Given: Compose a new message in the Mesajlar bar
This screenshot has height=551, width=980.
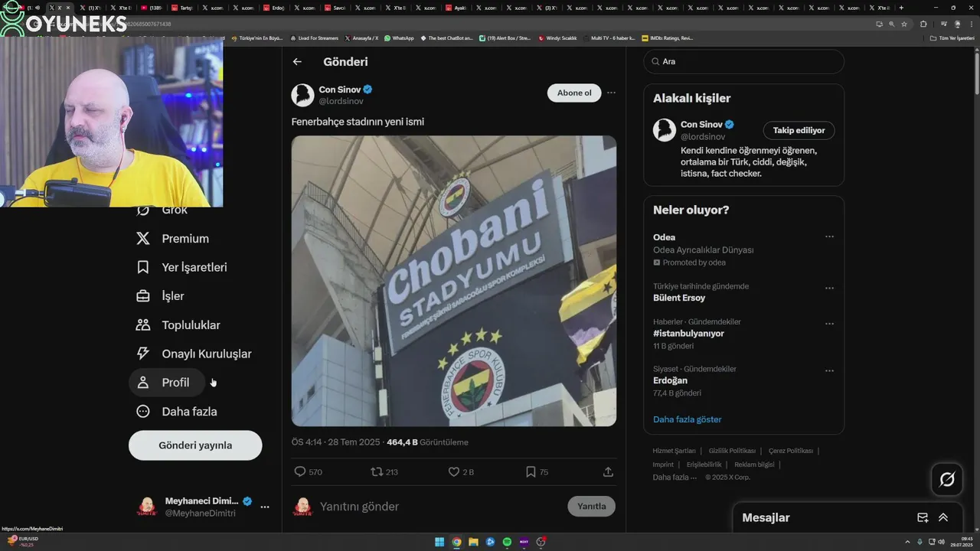Looking at the screenshot, I should click(923, 518).
